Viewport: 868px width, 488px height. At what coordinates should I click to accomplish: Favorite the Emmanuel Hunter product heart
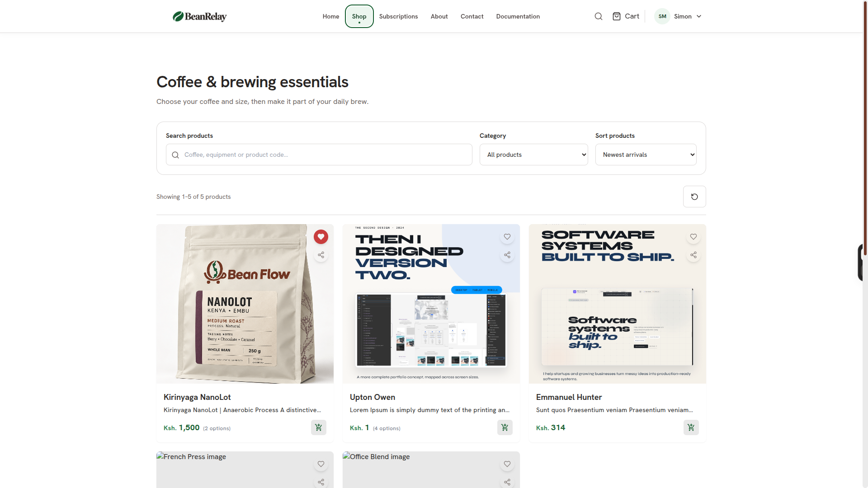click(693, 237)
